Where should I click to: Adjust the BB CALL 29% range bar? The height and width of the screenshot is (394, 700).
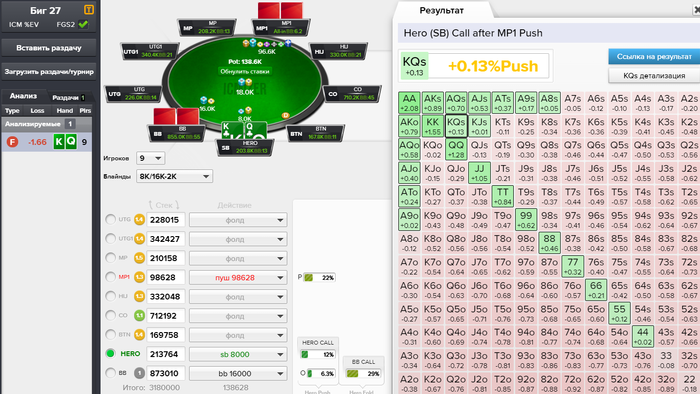363,373
